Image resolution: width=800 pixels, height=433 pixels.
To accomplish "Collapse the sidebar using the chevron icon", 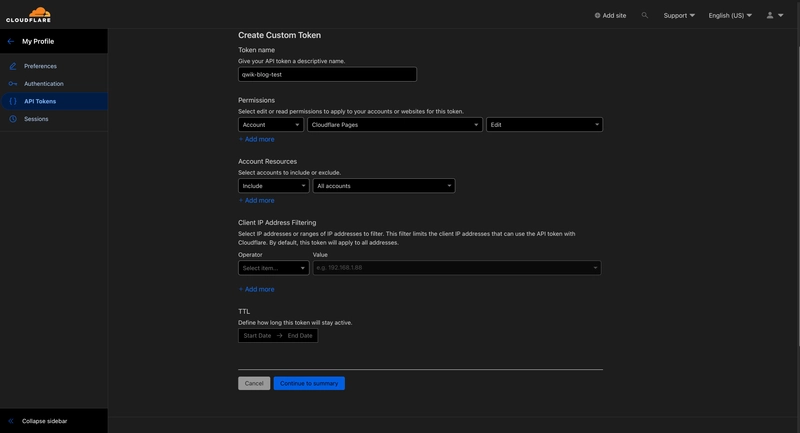I will pos(11,421).
